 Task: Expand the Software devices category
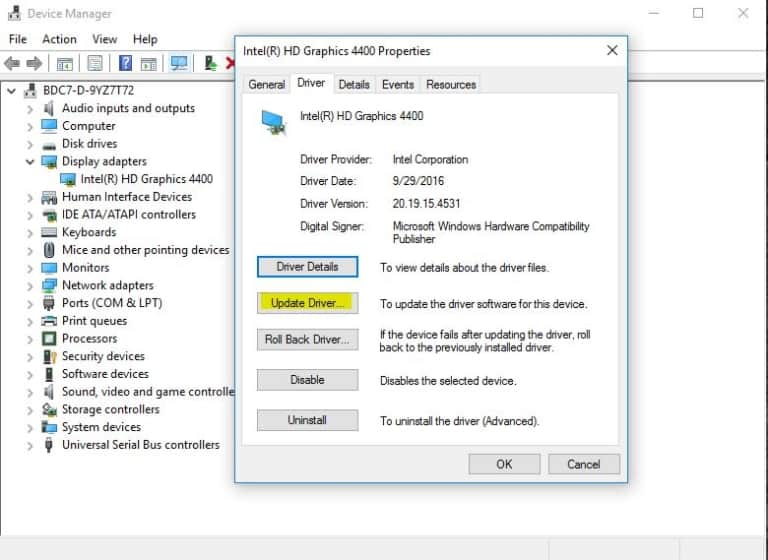click(x=30, y=374)
